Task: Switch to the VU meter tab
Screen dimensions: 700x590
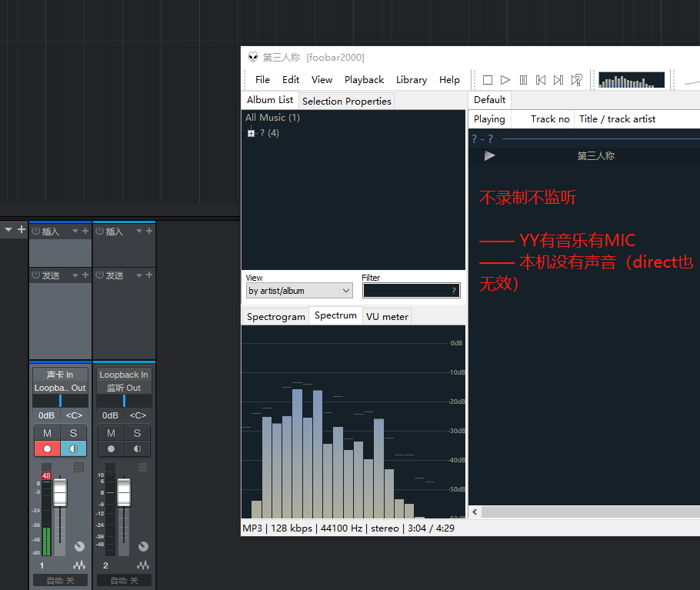Action: 387,316
